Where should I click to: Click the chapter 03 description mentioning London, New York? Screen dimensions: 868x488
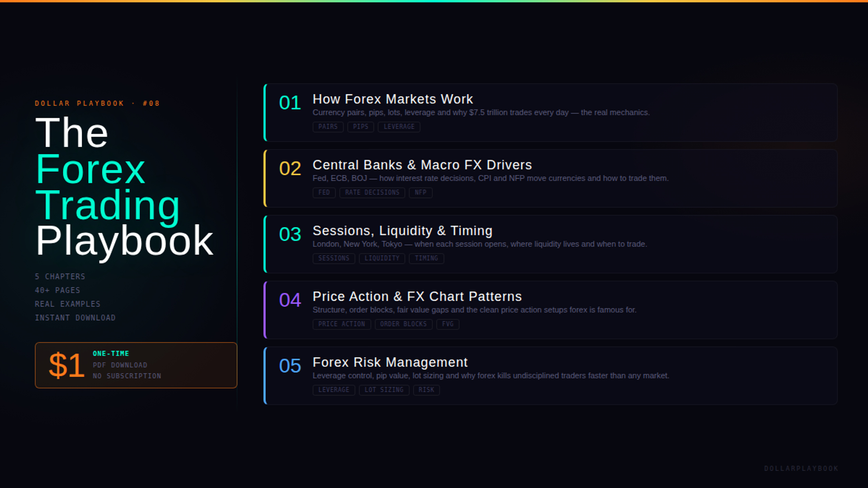[x=480, y=244]
